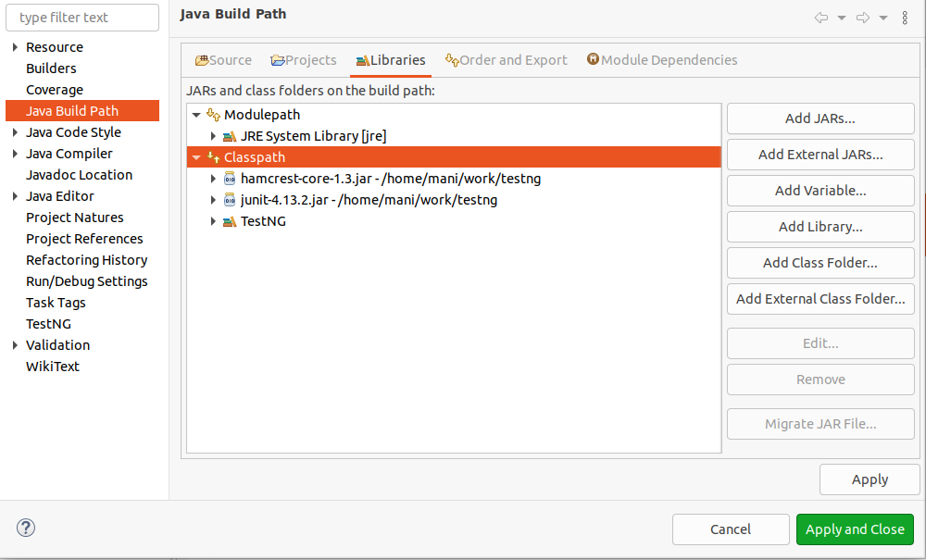
Task: Switch to the Projects tab
Action: [x=304, y=59]
